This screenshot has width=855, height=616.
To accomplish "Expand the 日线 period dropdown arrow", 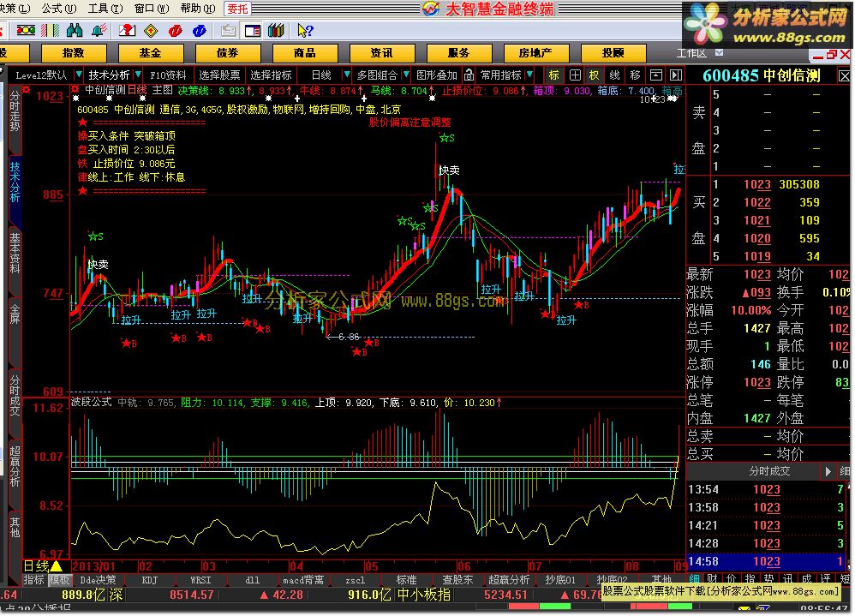I will click(x=346, y=75).
